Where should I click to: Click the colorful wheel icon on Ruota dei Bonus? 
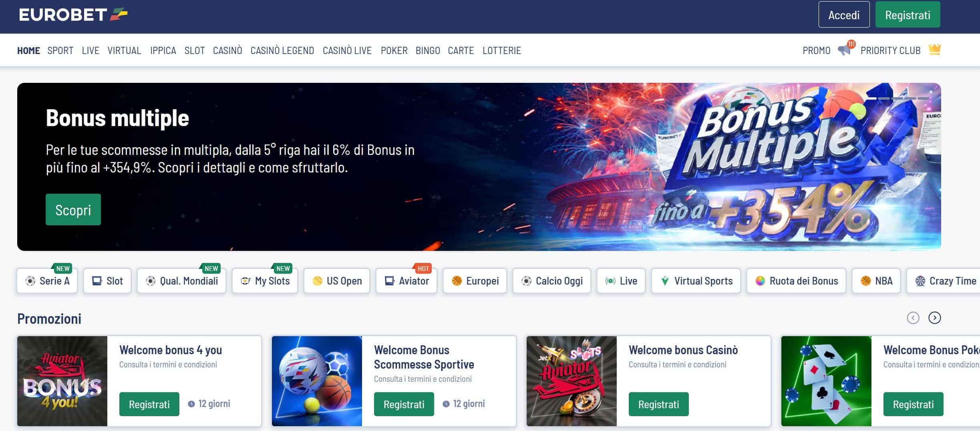click(760, 281)
